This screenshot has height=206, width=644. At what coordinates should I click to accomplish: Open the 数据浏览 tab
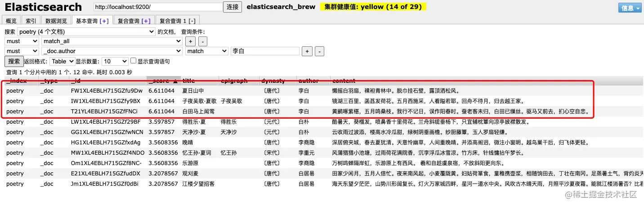[x=56, y=21]
